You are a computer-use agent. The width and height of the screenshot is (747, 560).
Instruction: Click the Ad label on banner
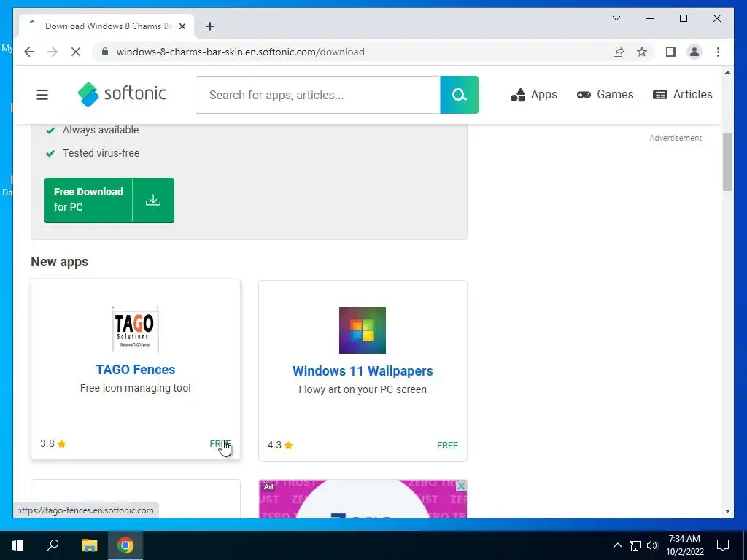point(268,486)
